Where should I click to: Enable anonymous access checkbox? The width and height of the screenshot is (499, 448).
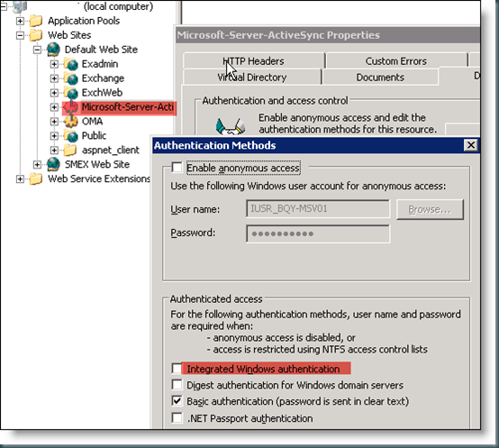tap(177, 168)
